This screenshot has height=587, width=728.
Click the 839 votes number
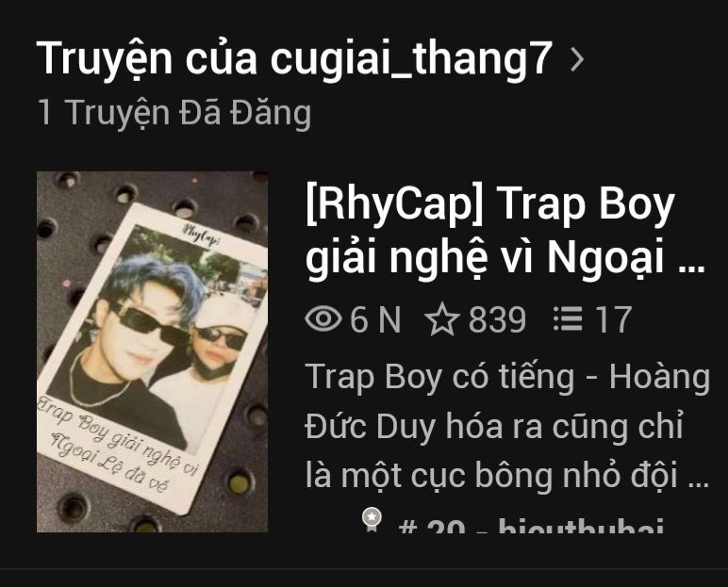pyautogui.click(x=497, y=319)
